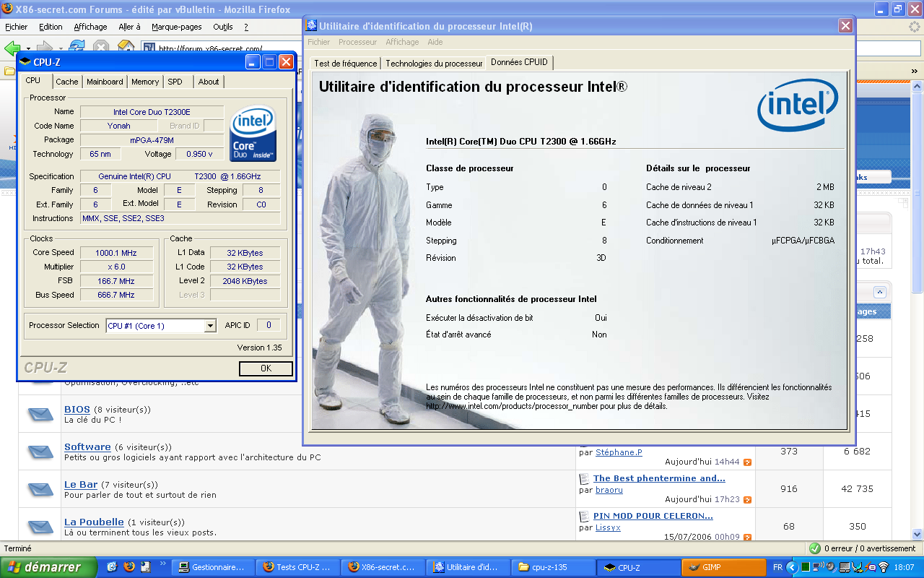Image resolution: width=924 pixels, height=578 pixels.
Task: Select the CPU tab in CPU-Z
Action: tap(33, 80)
